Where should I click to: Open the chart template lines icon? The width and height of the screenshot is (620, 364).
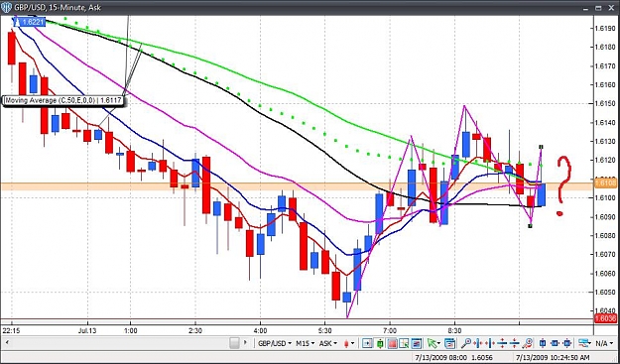(x=584, y=343)
